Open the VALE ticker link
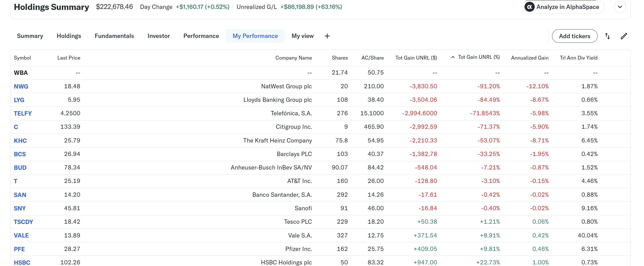The image size is (644, 266). point(21,235)
